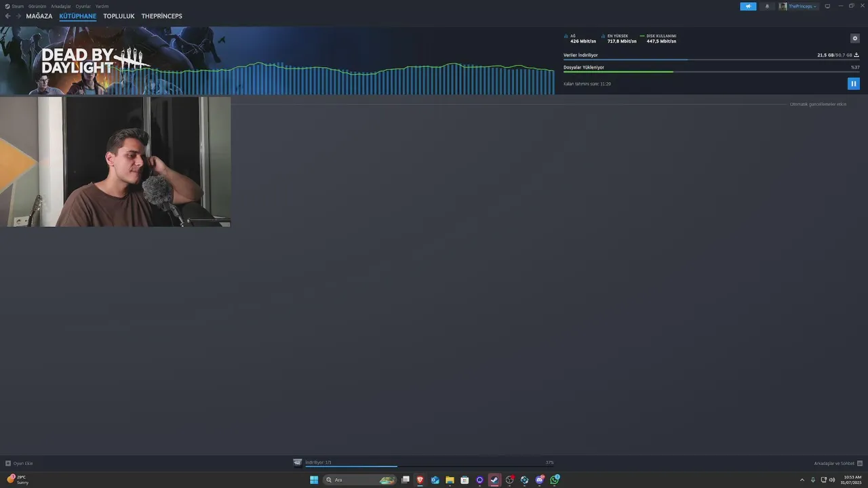Open the clock and date panel

click(852, 480)
